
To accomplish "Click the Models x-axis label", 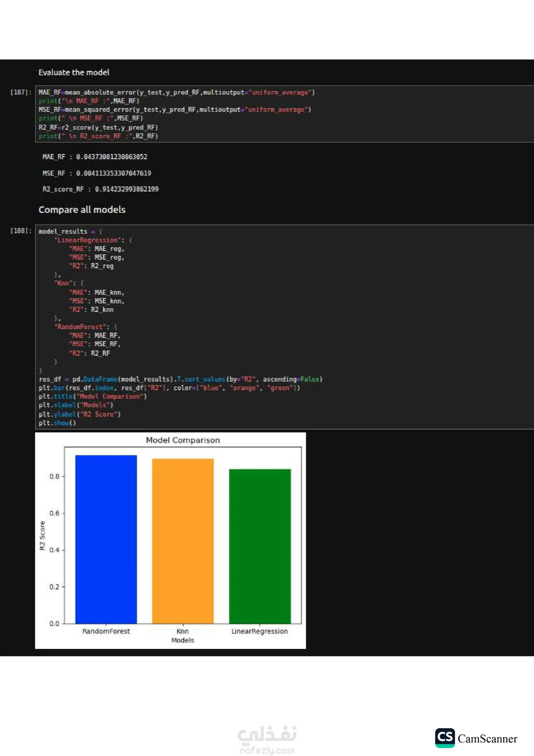I will (183, 640).
